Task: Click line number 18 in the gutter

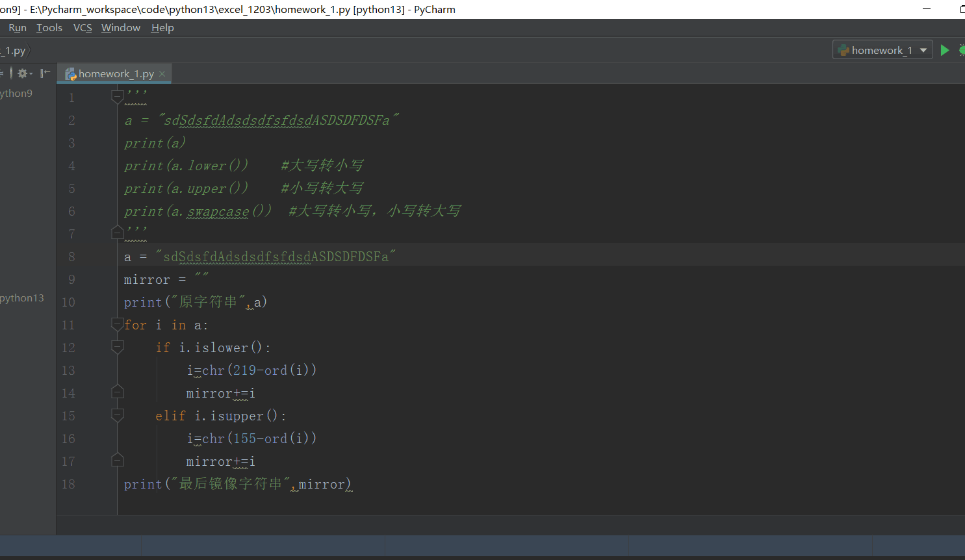Action: [x=68, y=484]
